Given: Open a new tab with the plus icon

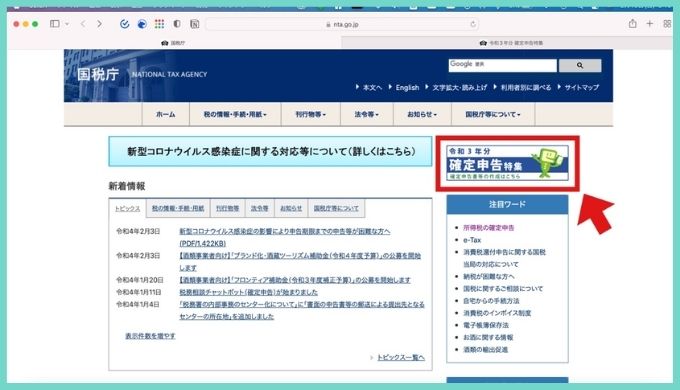Looking at the screenshot, I should 650,23.
